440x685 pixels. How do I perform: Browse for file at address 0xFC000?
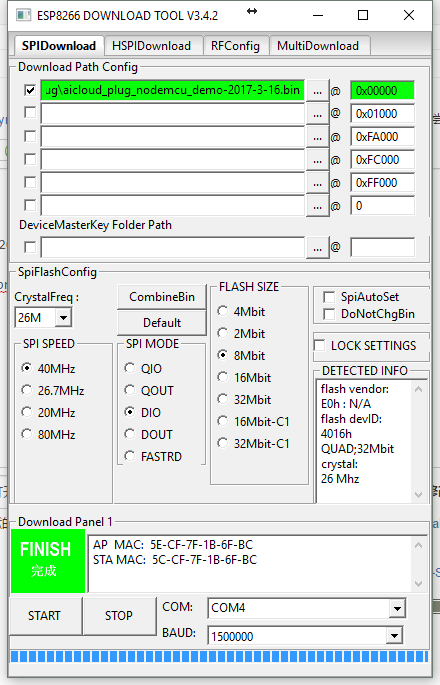[x=318, y=160]
